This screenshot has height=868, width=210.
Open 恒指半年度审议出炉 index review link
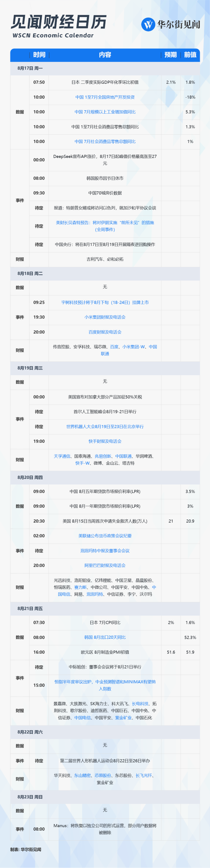105,685
